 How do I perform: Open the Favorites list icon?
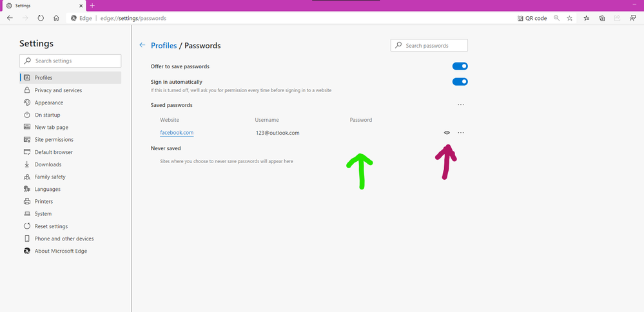[x=586, y=18]
